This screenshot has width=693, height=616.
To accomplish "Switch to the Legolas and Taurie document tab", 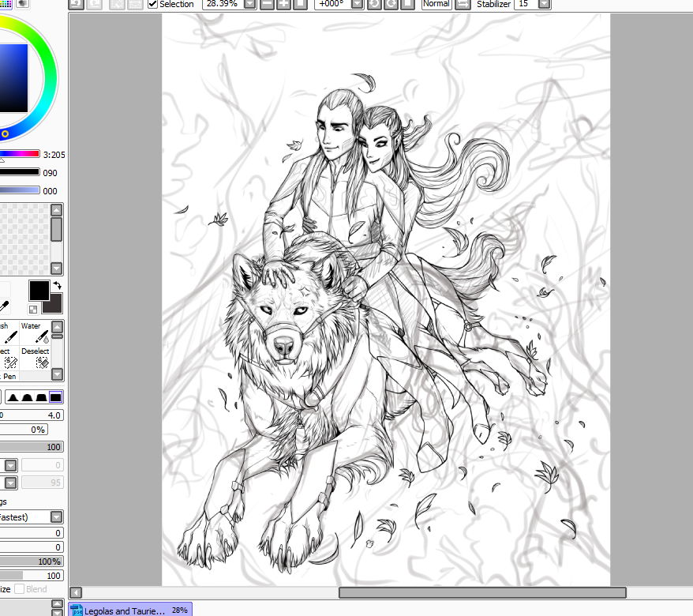I will 130,610.
